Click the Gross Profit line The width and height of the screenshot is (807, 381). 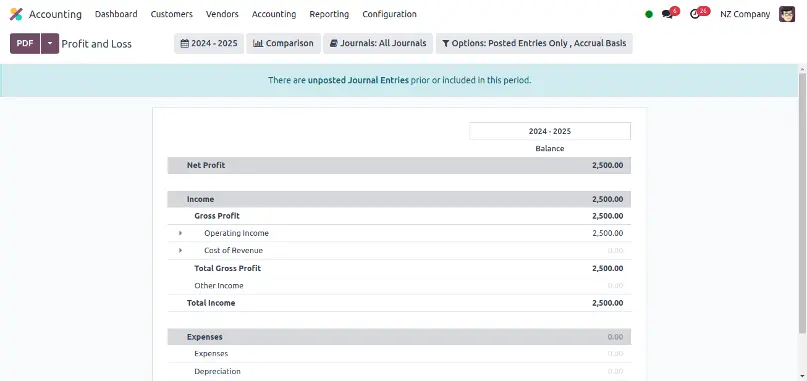[x=399, y=216]
